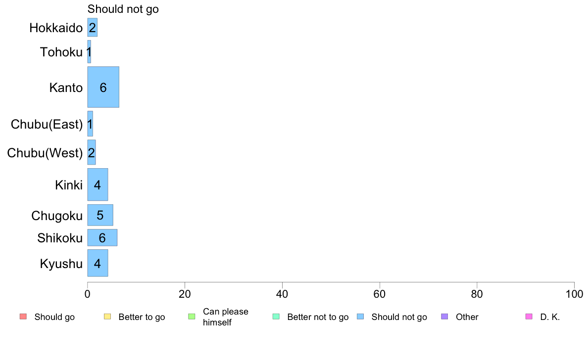Screen dimensions: 588x364
Task: Select the Shikoku bar showing 6
Action: (102, 238)
